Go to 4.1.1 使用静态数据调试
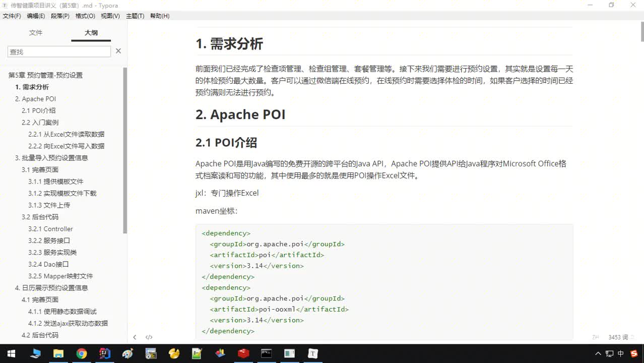This screenshot has width=644, height=363. (62, 312)
